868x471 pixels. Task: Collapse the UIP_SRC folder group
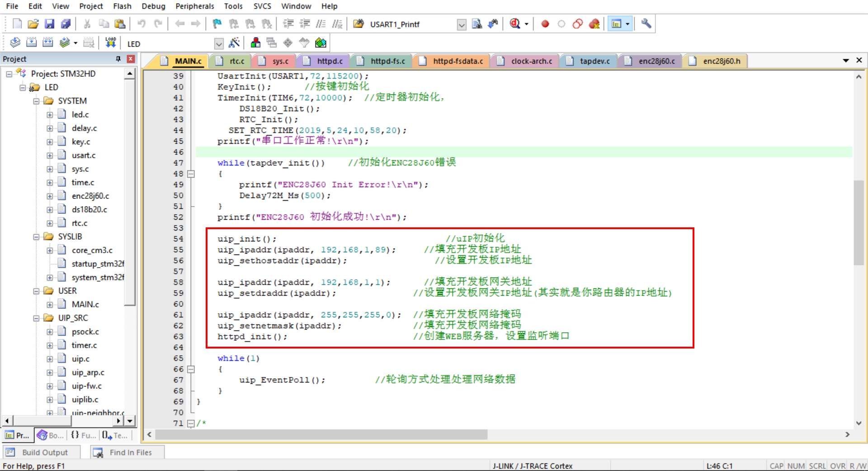click(x=36, y=318)
